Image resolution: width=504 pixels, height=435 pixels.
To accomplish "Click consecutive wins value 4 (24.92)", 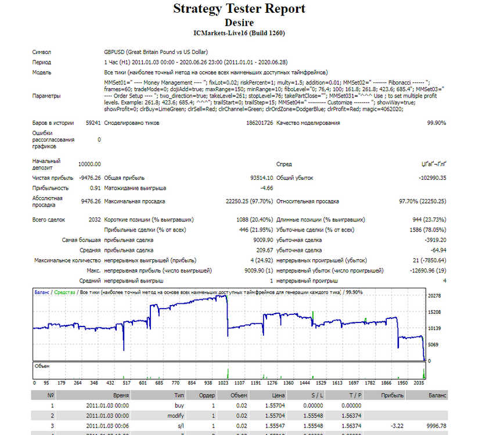I will [262, 260].
